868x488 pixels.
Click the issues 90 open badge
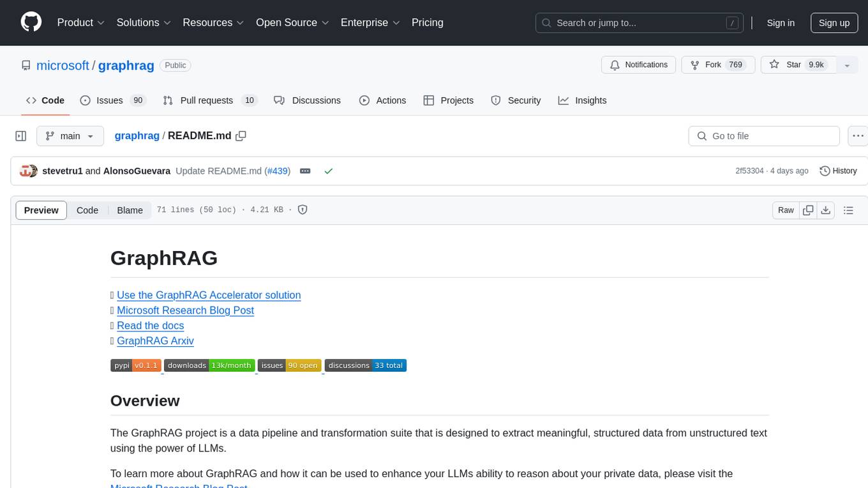click(x=289, y=365)
